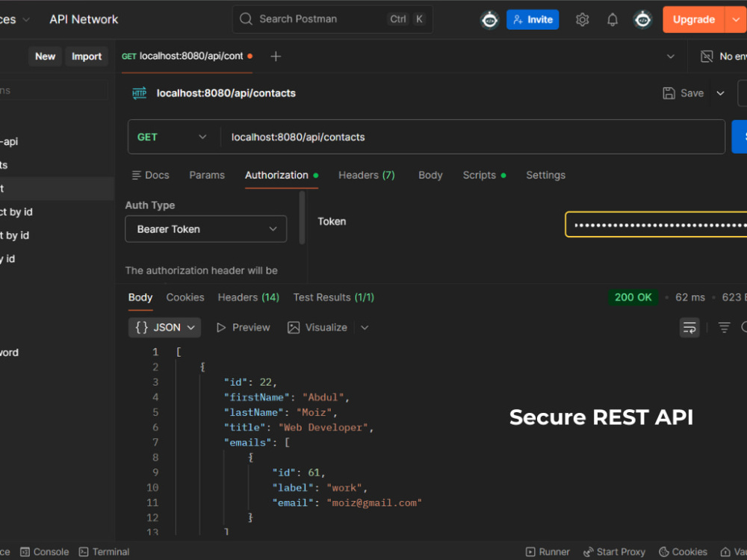Open the notifications bell
747x560 pixels.
point(613,19)
